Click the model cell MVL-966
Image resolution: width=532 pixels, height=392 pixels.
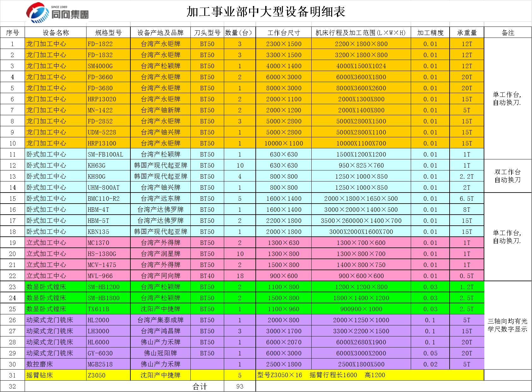[x=108, y=276]
